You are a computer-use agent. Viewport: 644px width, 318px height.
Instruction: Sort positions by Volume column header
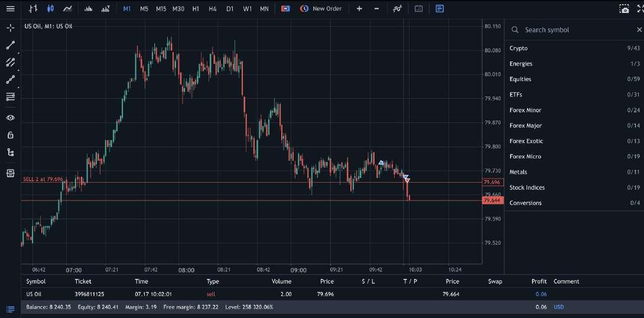tap(281, 281)
